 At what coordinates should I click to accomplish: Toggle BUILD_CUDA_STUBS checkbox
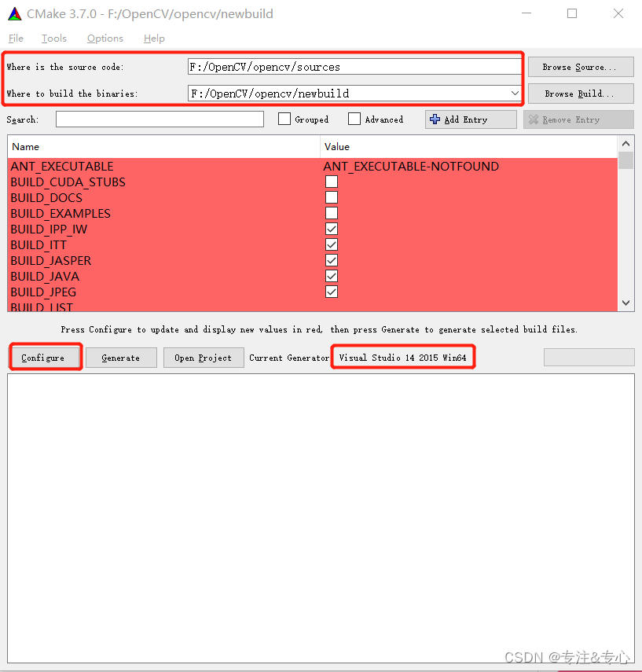(332, 182)
